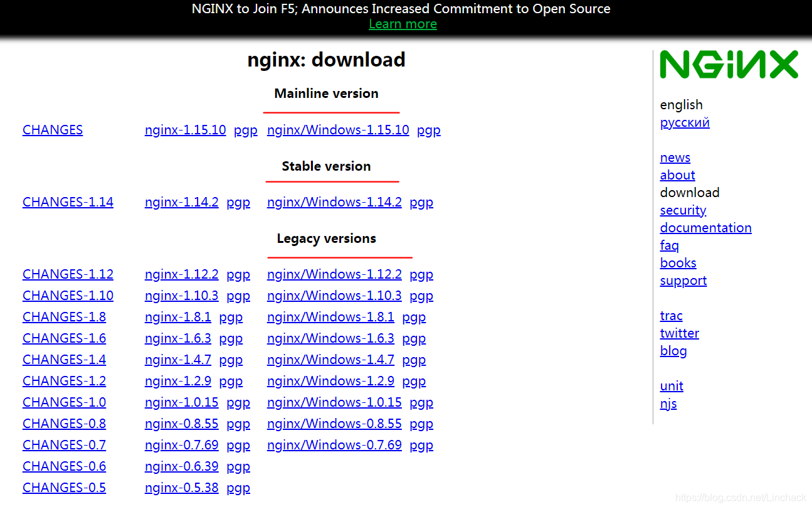
Task: Open pgp link next to nginx-0.5.38
Action: (x=238, y=488)
